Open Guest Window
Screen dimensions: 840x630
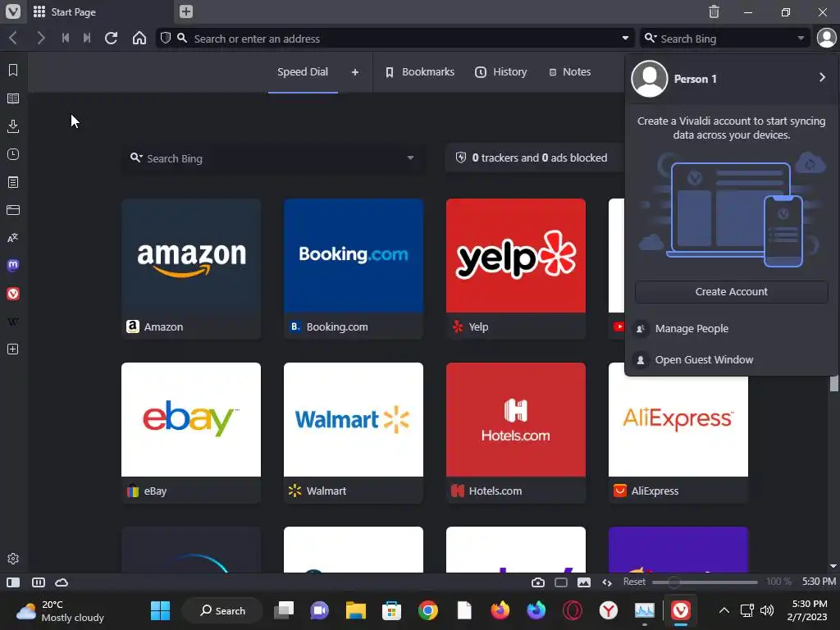[x=731, y=359]
